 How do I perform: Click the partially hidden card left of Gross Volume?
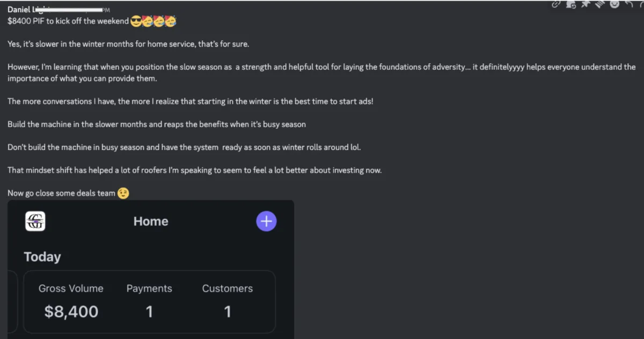point(12,301)
